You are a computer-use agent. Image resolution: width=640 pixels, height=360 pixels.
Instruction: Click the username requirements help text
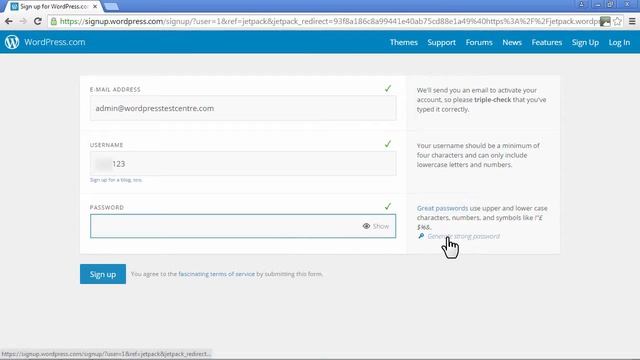[478, 155]
